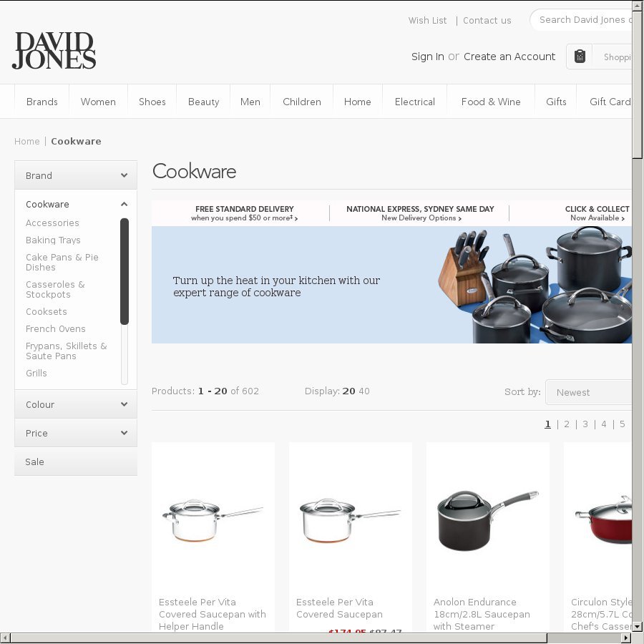Click page vertical scrollbar up arrow

(637, 5)
